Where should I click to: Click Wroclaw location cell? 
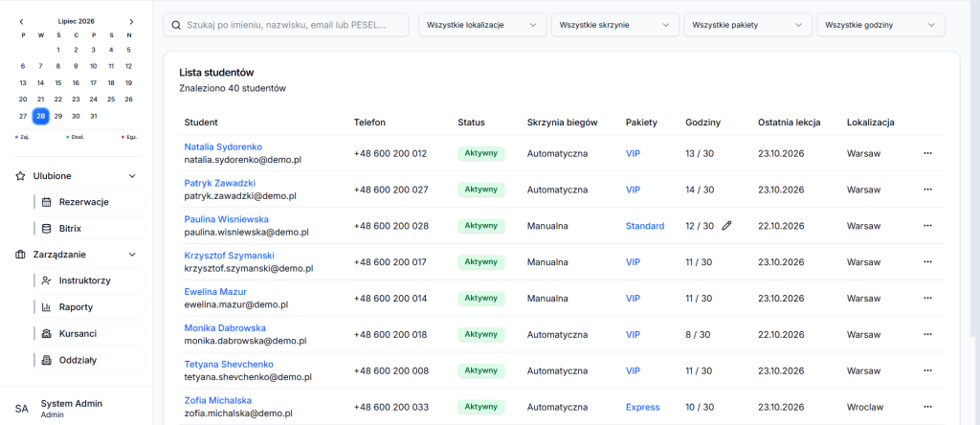tap(865, 407)
